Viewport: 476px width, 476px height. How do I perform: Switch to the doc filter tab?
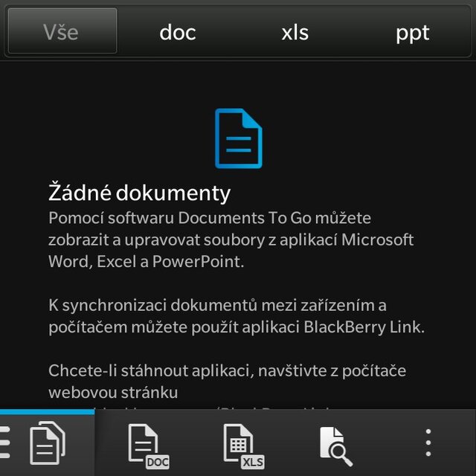(x=178, y=32)
